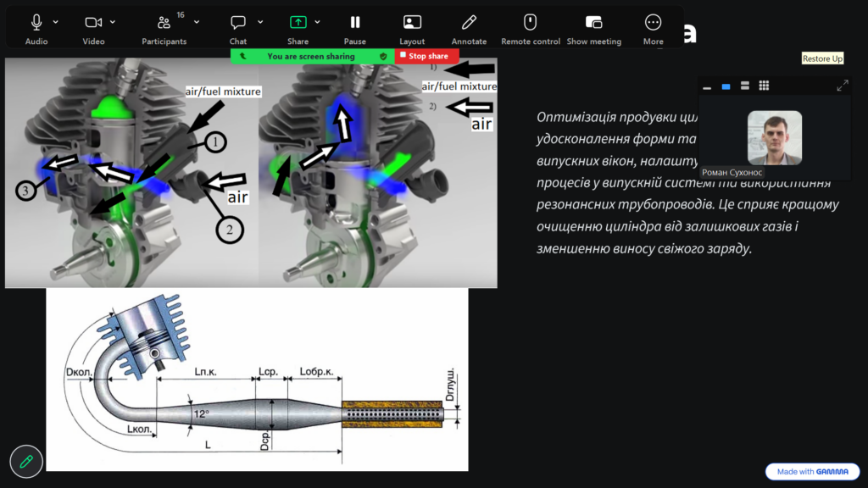Expand the video panel to full screen

(x=842, y=86)
